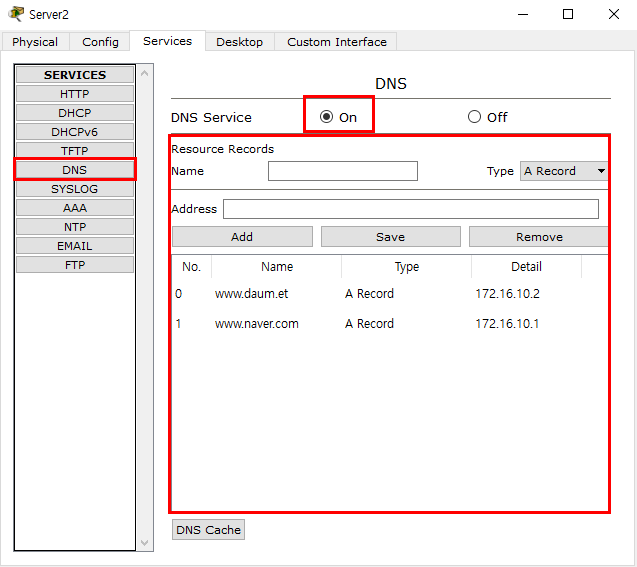Click the Save record button
Image resolution: width=637 pixels, height=567 pixels.
[390, 237]
